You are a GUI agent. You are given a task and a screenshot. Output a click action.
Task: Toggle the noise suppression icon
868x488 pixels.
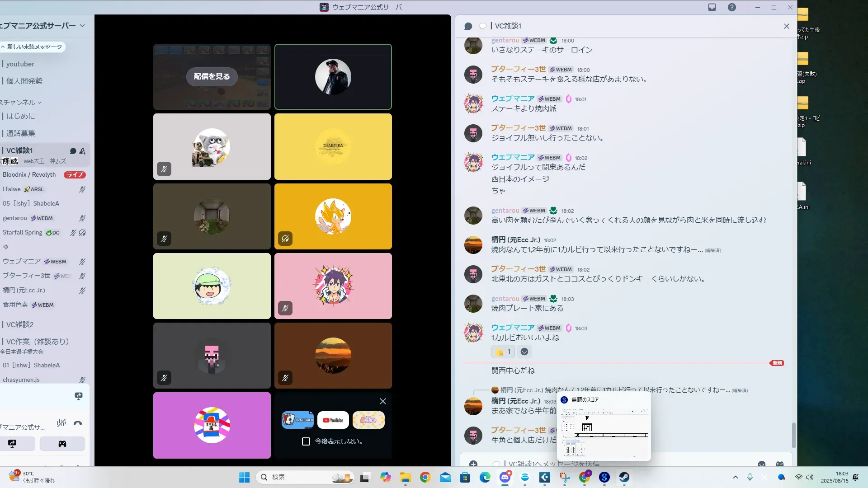[61, 423]
